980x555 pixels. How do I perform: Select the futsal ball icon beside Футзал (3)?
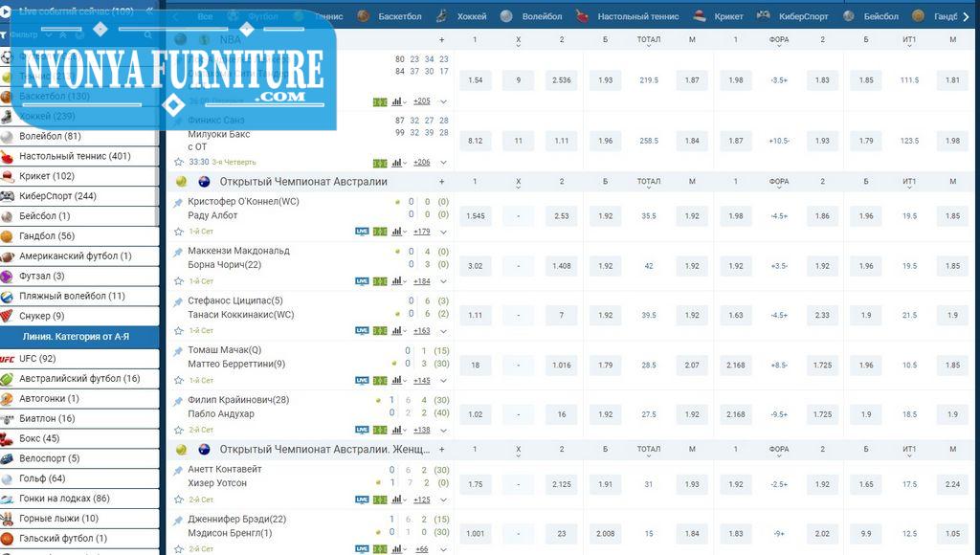7,277
